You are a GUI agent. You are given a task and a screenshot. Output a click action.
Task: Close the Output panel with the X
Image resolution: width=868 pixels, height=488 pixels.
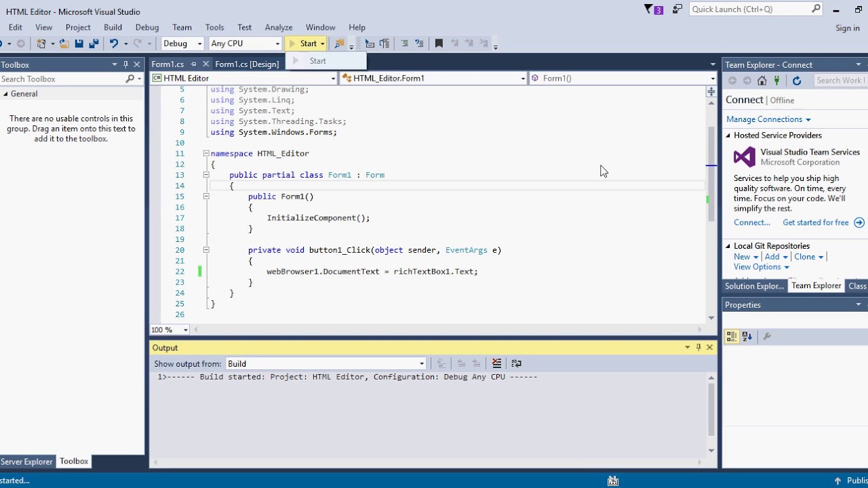click(710, 347)
